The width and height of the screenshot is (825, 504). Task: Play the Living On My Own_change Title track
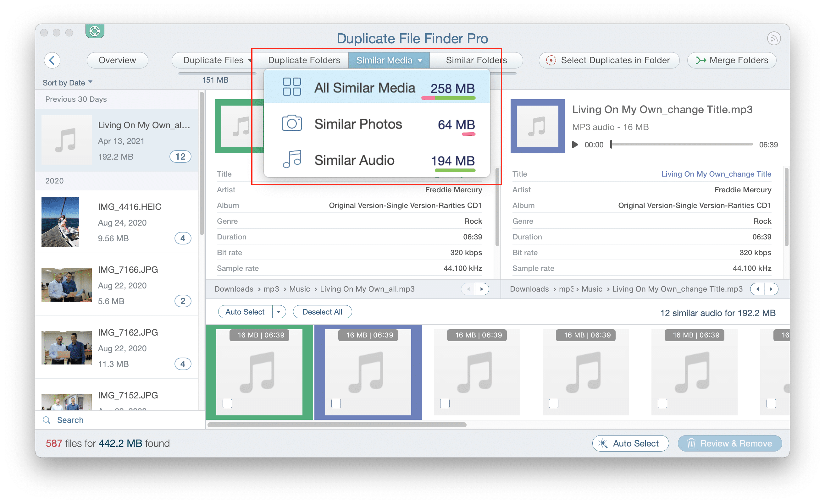pyautogui.click(x=575, y=145)
